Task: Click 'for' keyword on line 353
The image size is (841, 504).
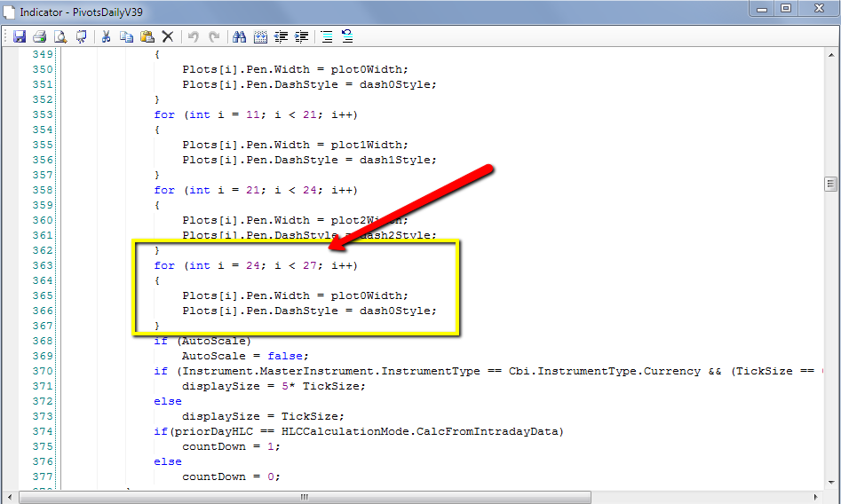Action: [164, 114]
